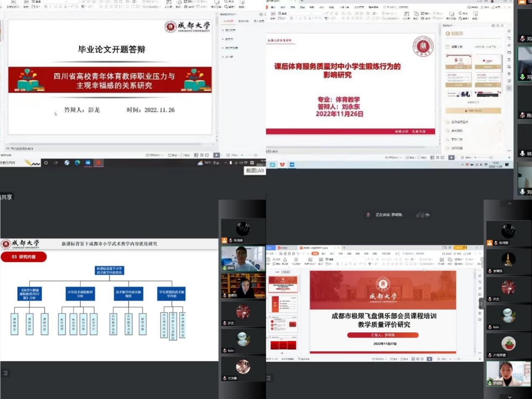Open 插入 ribbon tab in 罗明珠 window

tap(324, 254)
